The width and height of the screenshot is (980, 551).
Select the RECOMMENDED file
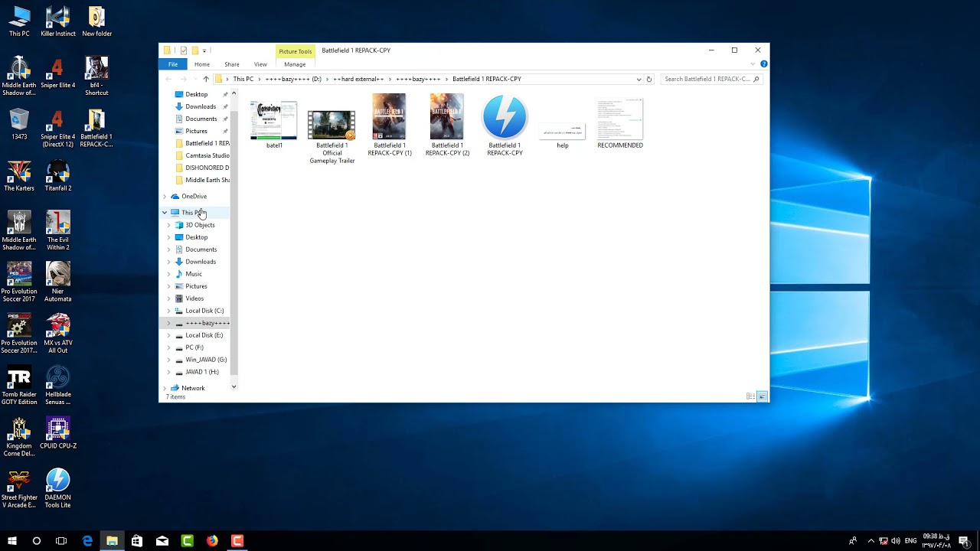pyautogui.click(x=620, y=123)
